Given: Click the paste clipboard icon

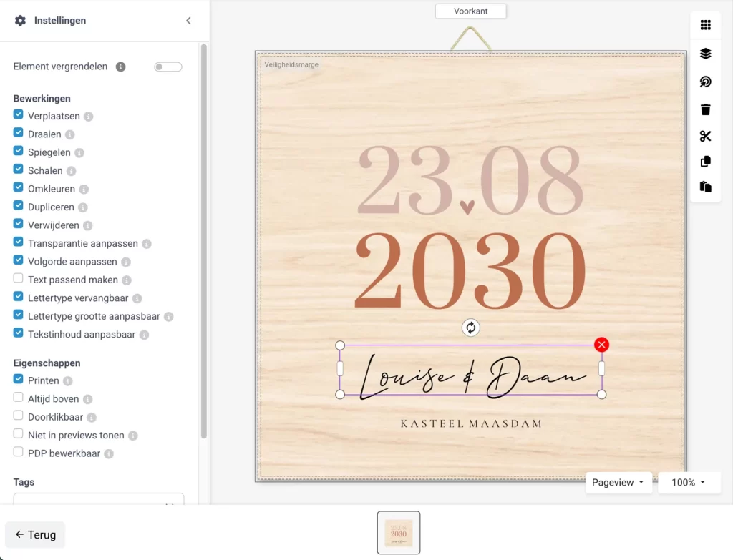Looking at the screenshot, I should coord(705,187).
